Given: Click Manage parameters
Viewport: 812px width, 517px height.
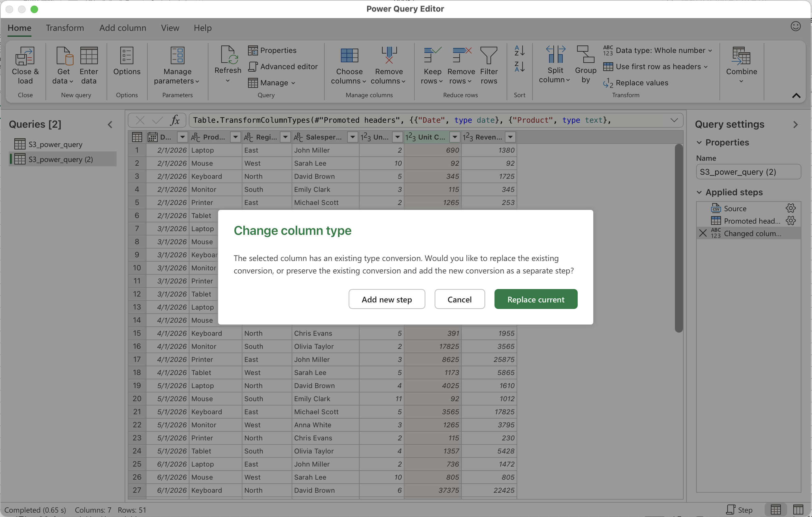Looking at the screenshot, I should click(x=177, y=65).
